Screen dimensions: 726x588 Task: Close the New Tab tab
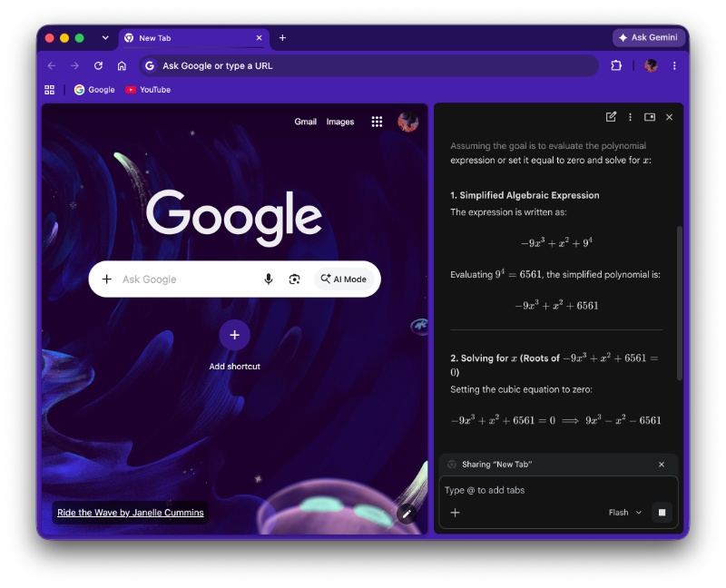[259, 38]
